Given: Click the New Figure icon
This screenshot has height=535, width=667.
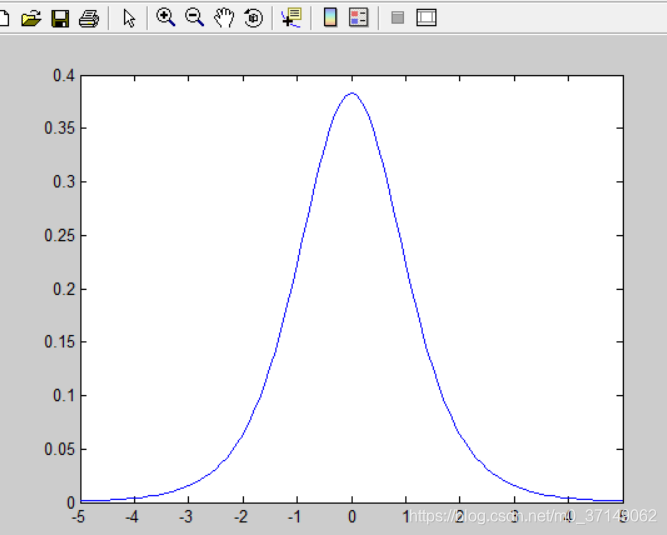Looking at the screenshot, I should (x=3, y=18).
